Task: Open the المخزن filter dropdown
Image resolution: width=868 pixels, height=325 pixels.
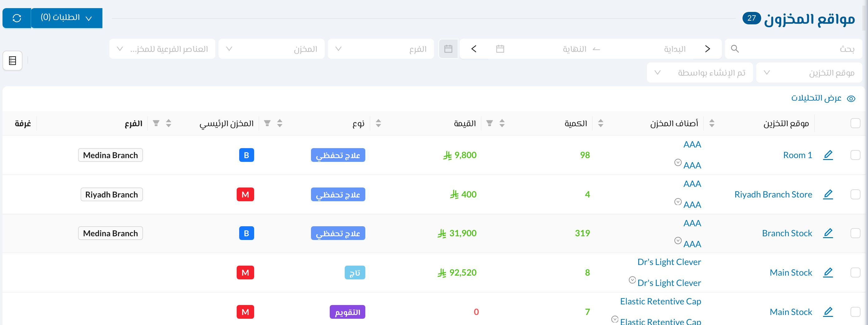Action: (x=272, y=49)
